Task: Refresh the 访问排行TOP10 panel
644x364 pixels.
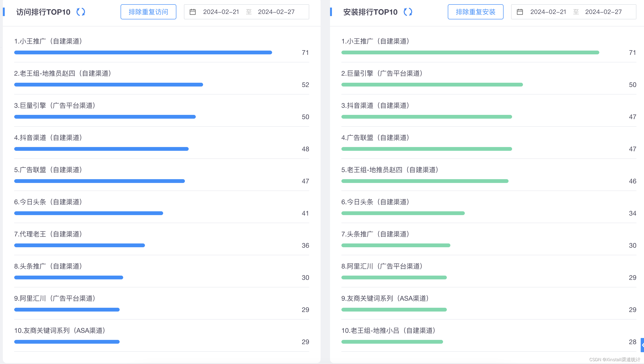Action: click(80, 12)
